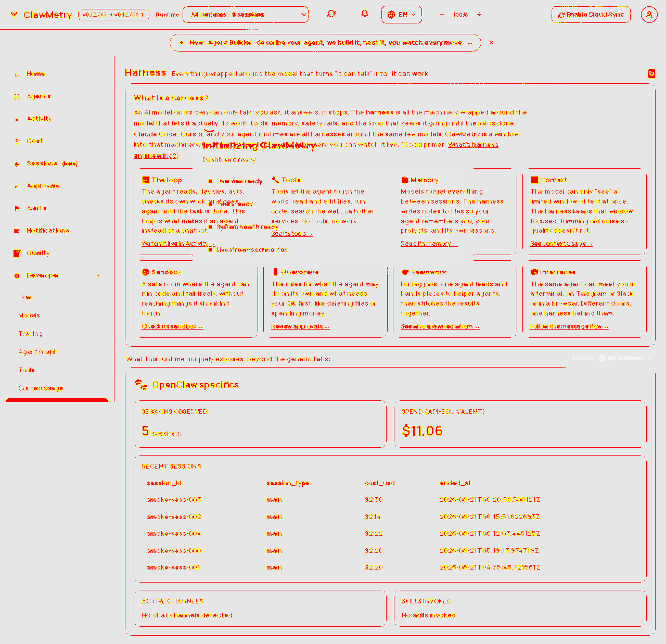The width and height of the screenshot is (666, 644).
Task: Dismiss the Agent Builder announcement banner
Action: coord(491,43)
